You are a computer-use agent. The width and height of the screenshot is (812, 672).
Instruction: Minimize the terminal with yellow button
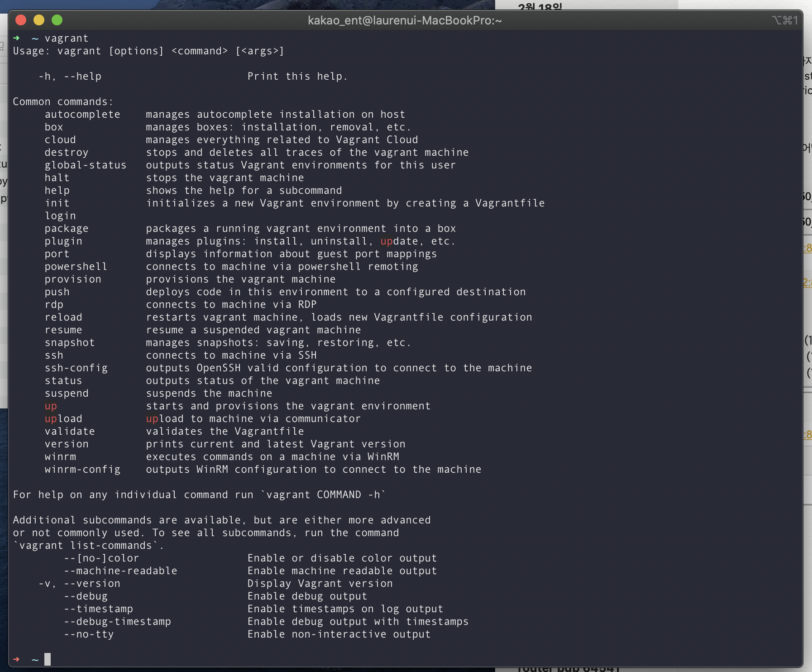39,20
